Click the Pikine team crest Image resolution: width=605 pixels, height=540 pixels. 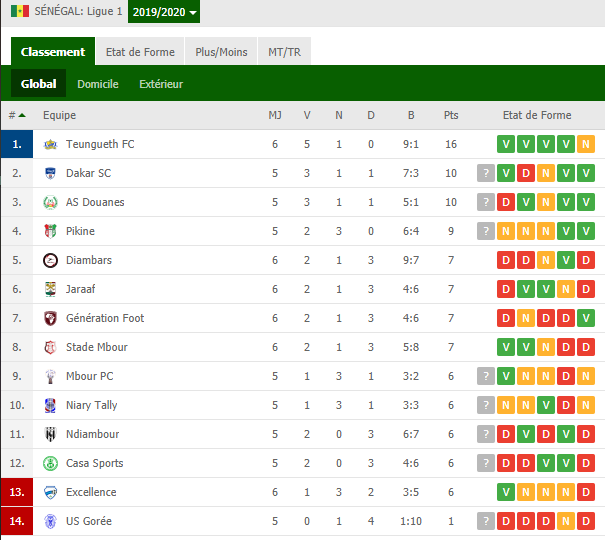pos(50,231)
